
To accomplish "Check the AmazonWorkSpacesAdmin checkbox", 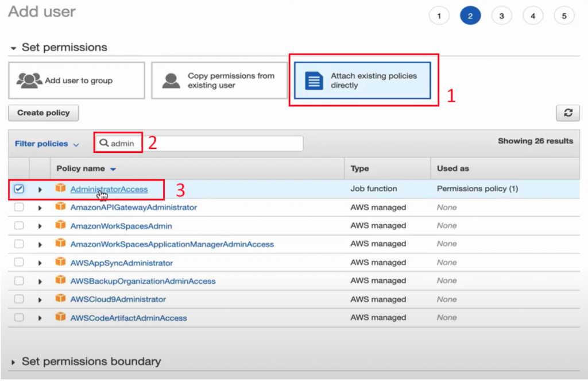I will pos(19,226).
